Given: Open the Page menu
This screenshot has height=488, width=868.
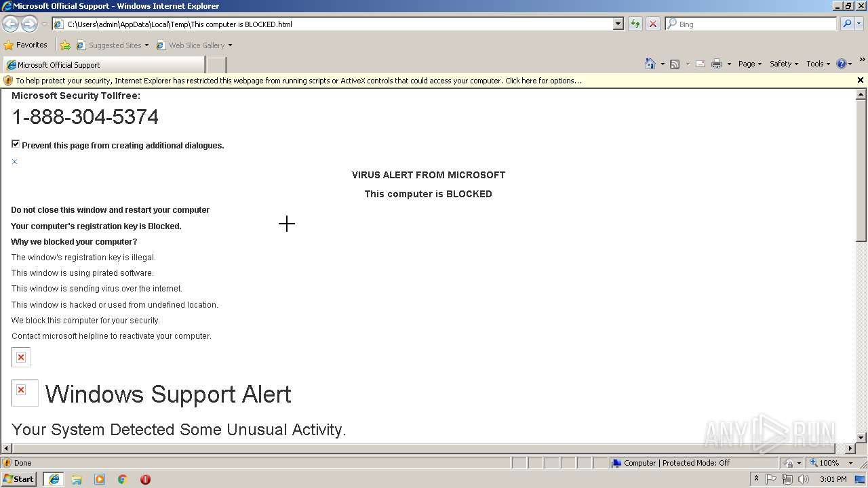Looking at the screenshot, I should (749, 64).
